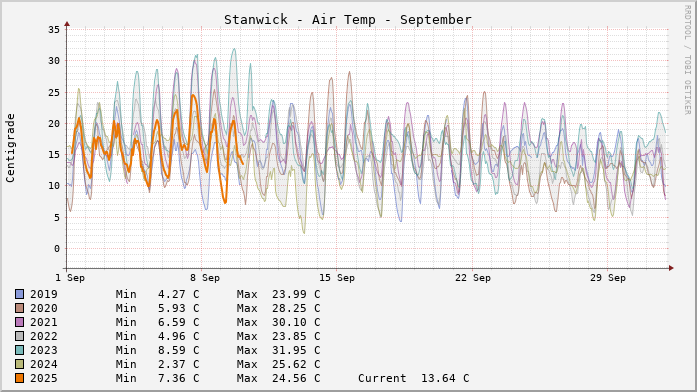Click the '8 Sep' x-axis label
The image size is (697, 392).
click(x=205, y=278)
